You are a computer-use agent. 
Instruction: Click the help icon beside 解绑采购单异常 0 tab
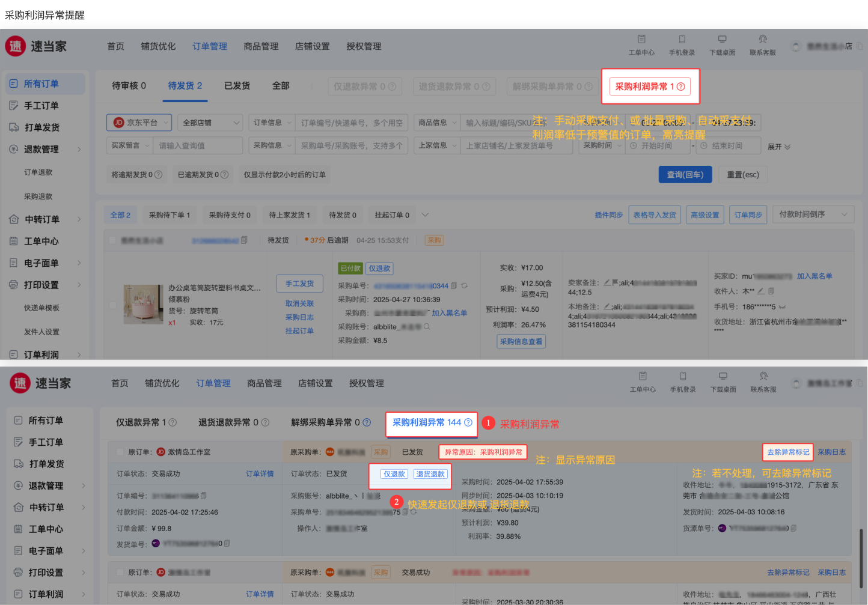tap(367, 422)
